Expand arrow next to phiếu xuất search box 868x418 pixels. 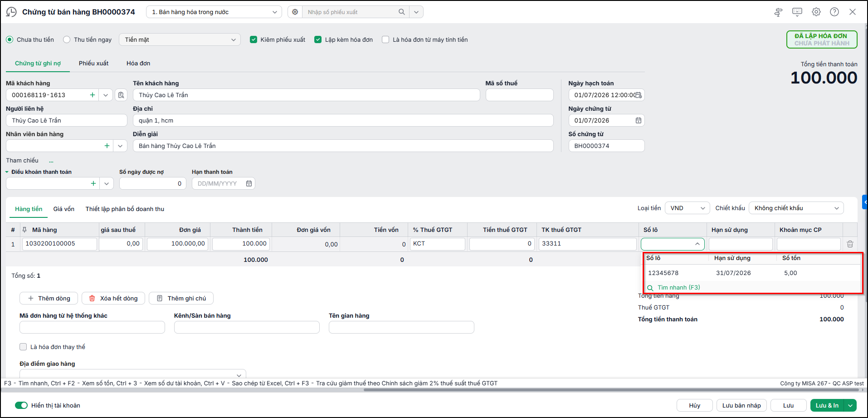tap(416, 12)
